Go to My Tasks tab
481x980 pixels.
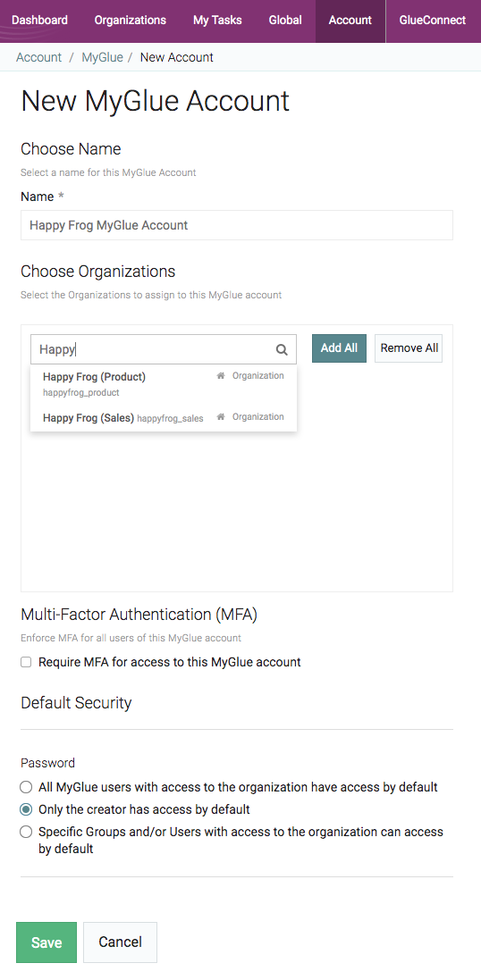coord(217,20)
